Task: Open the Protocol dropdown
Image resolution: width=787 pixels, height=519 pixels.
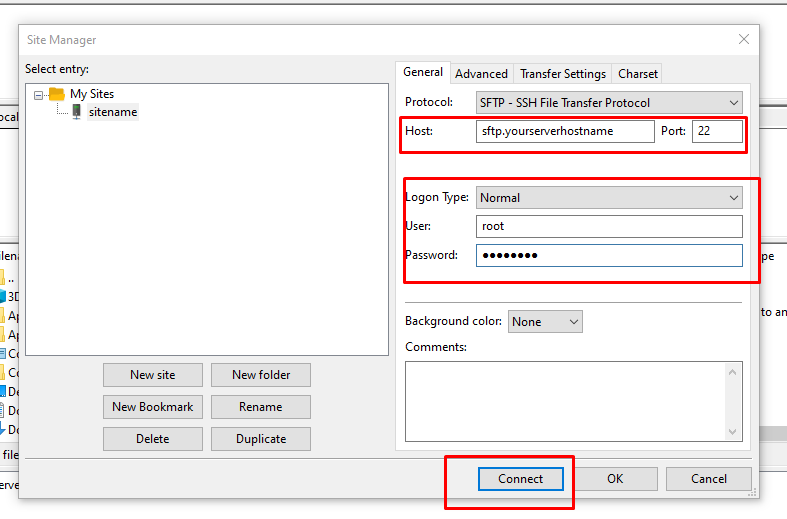Action: 609,103
